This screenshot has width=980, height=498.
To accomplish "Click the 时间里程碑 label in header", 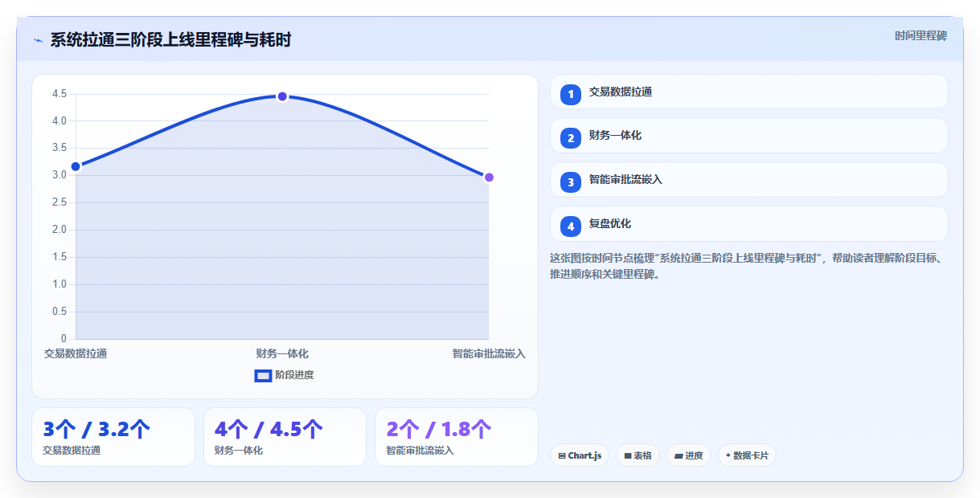I will tap(921, 35).
